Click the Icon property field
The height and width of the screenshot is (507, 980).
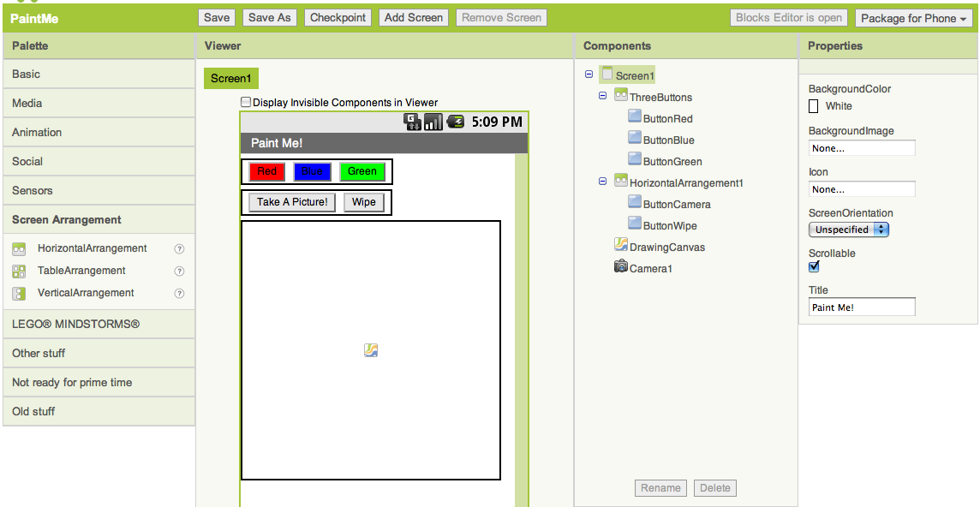(x=862, y=188)
